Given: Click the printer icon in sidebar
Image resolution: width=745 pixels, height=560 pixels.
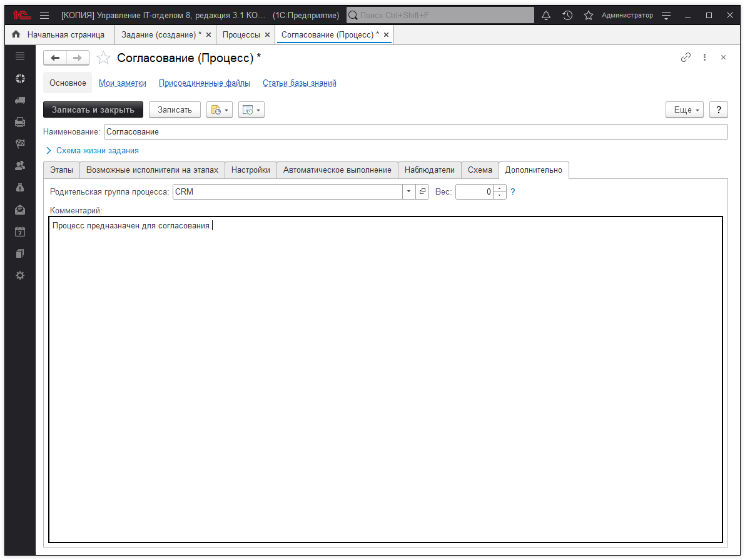Looking at the screenshot, I should (20, 122).
